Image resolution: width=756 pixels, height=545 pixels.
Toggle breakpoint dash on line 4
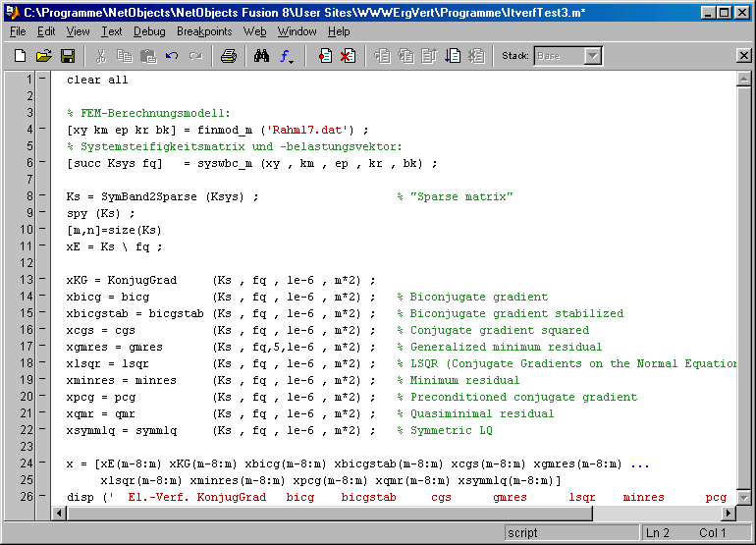42,129
